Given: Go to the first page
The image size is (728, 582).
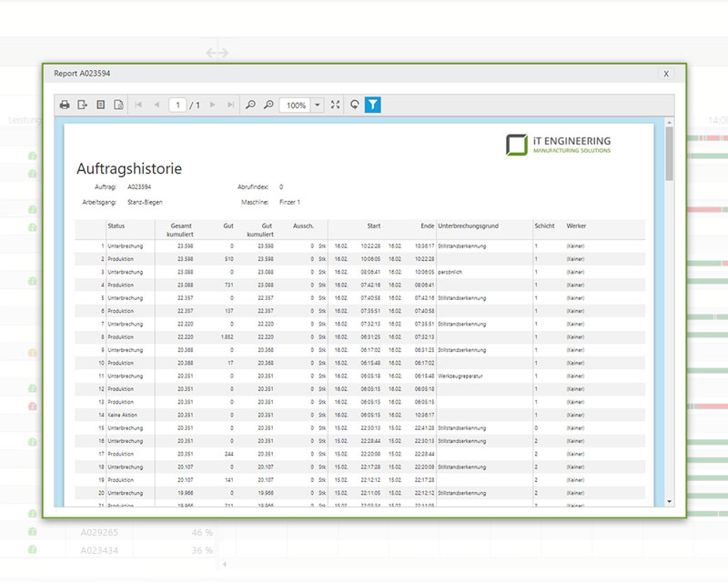Looking at the screenshot, I should pyautogui.click(x=138, y=105).
